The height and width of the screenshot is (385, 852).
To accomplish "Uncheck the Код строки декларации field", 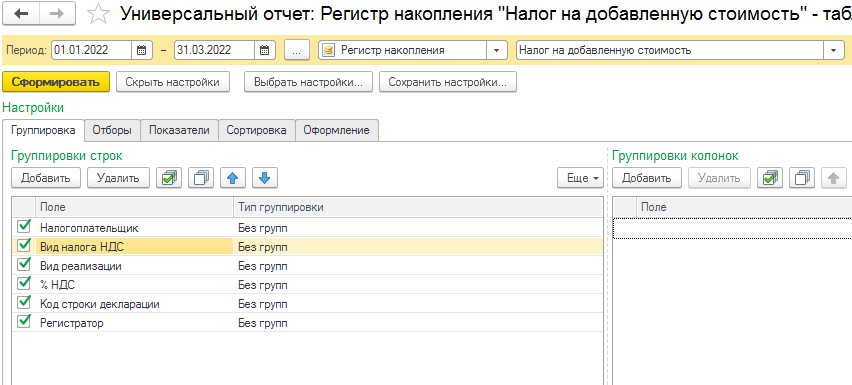I will click(x=23, y=302).
